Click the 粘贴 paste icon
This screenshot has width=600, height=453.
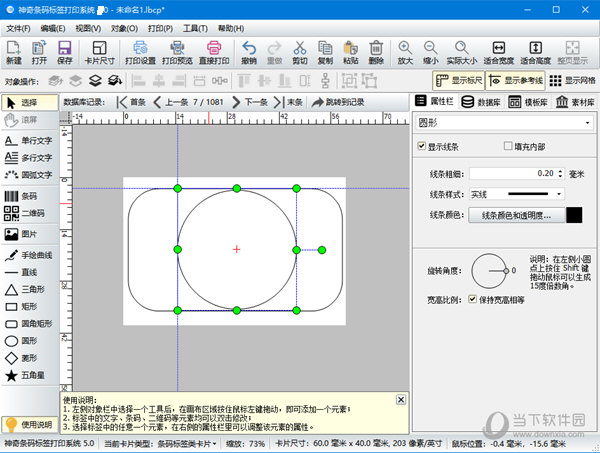(x=351, y=52)
